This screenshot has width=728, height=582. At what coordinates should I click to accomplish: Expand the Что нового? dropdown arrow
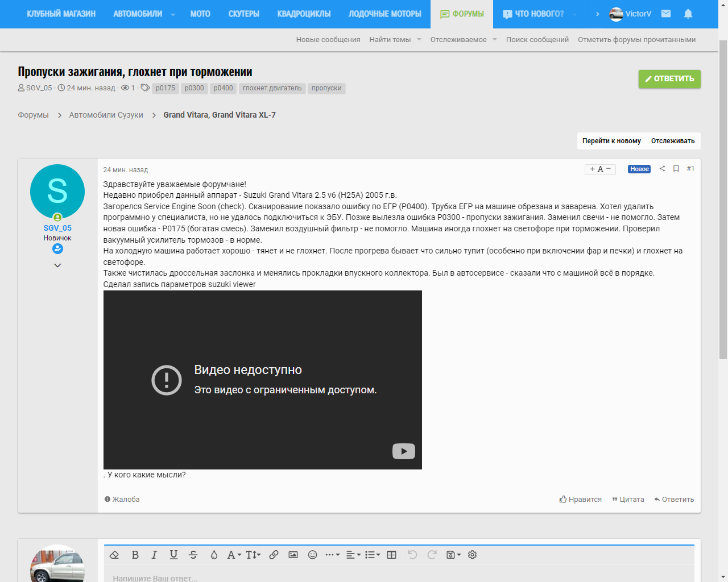pyautogui.click(x=574, y=14)
